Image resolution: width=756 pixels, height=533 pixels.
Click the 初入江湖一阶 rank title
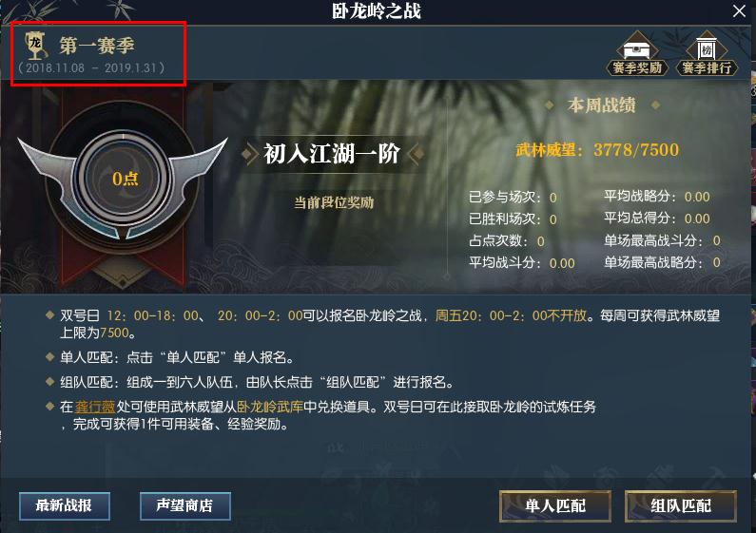[332, 154]
